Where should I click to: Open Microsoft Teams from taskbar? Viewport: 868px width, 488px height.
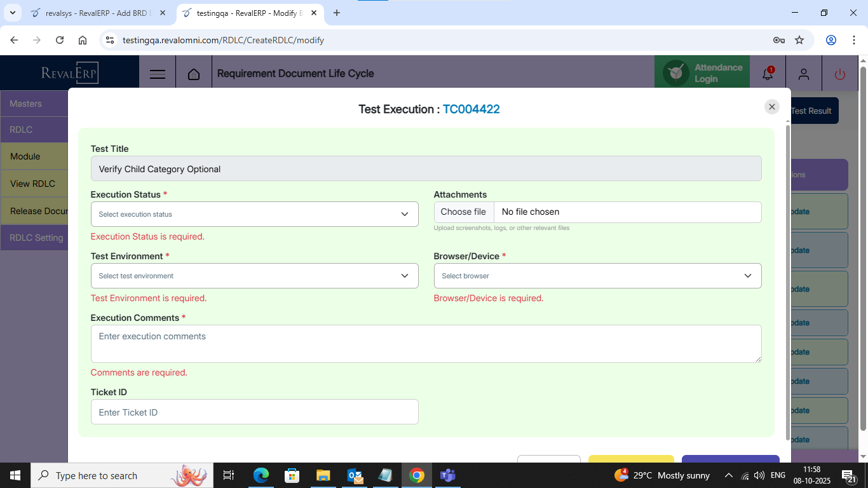pos(447,475)
